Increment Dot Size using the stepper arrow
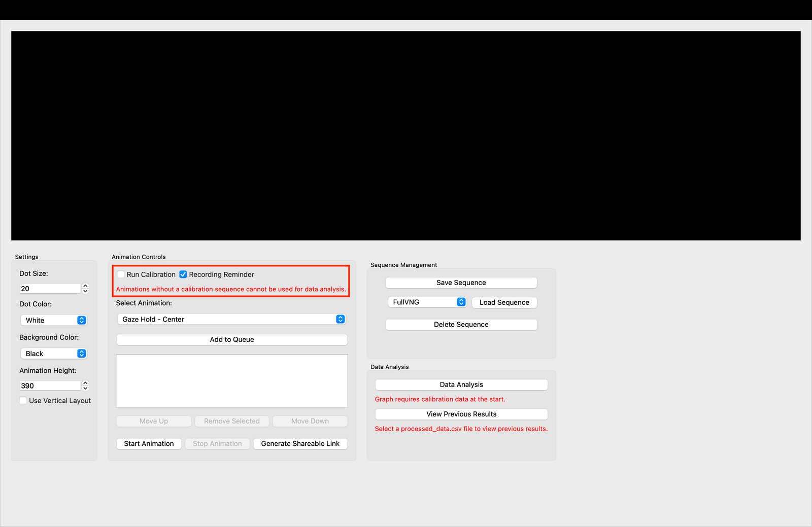The width and height of the screenshot is (812, 527). (x=85, y=286)
